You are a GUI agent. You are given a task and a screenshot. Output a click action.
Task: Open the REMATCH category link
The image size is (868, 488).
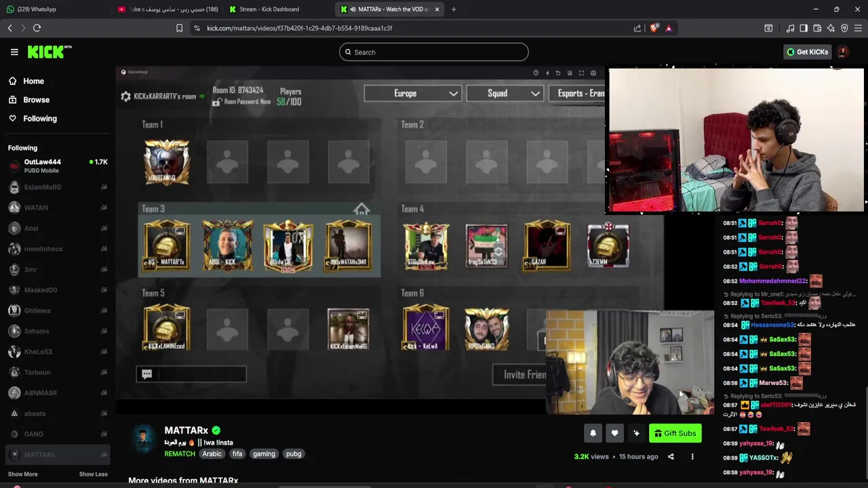tap(180, 453)
